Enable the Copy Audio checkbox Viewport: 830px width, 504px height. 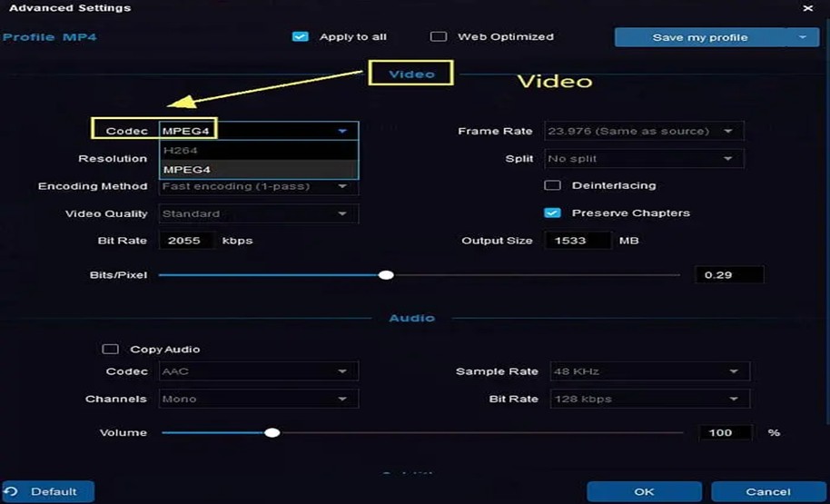(x=110, y=350)
